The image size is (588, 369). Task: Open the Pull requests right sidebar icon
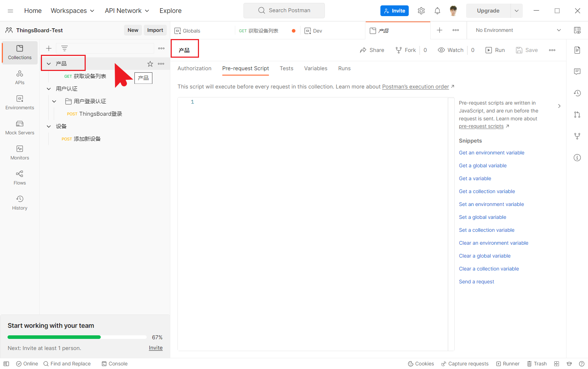(x=577, y=115)
